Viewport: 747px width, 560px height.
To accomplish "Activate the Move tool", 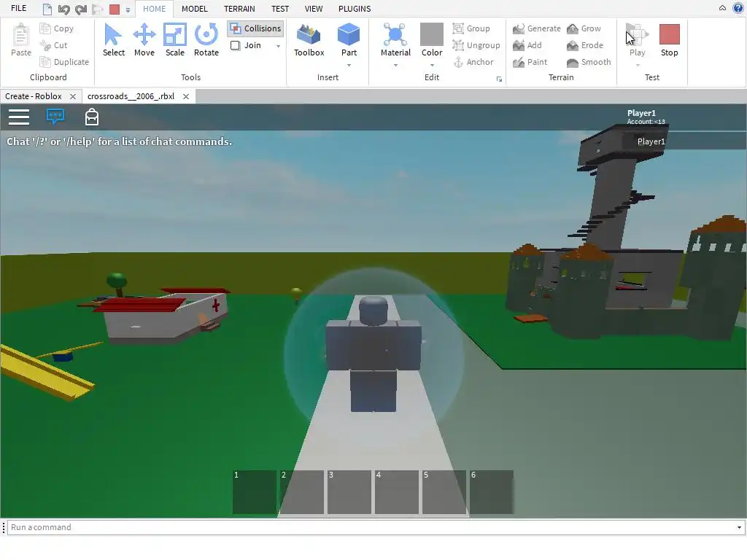I will [x=144, y=41].
